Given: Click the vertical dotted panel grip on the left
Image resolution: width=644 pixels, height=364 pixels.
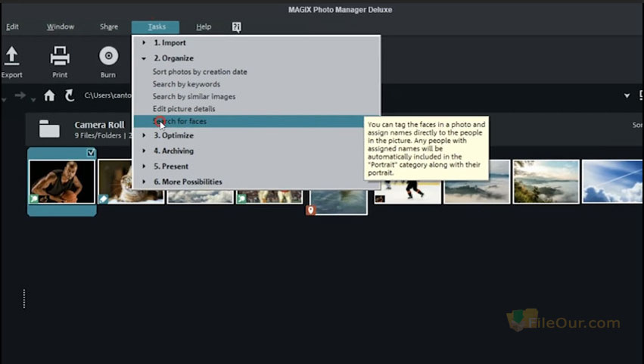Looking at the screenshot, I should click(x=23, y=299).
